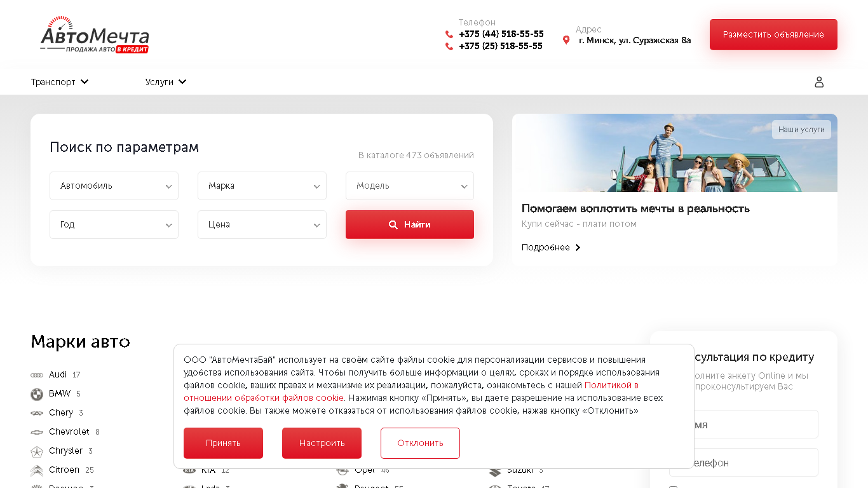Click 'Помогаем воплотить мечты в реальность' heading
The height and width of the screenshot is (488, 868).
pyautogui.click(x=635, y=208)
